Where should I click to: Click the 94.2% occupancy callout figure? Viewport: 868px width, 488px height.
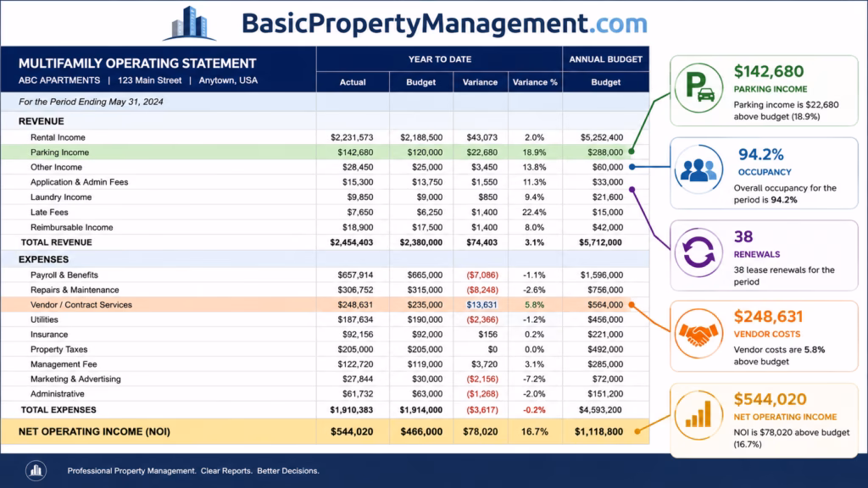[x=761, y=154]
